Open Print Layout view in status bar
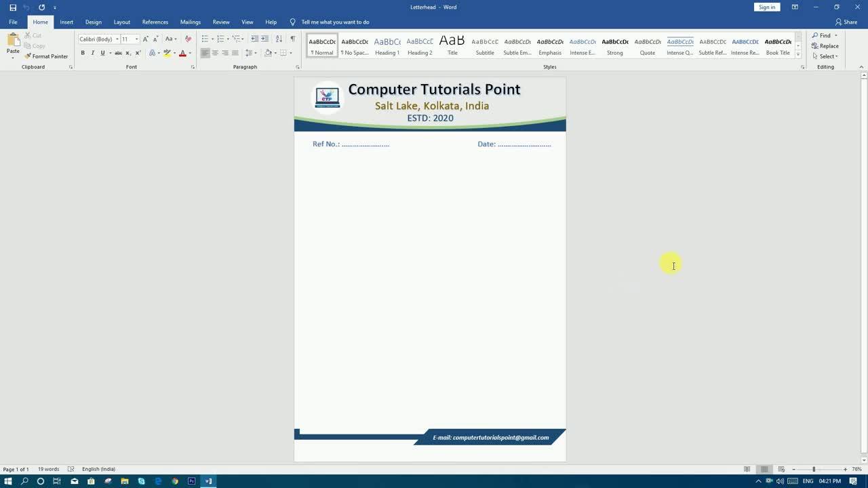The image size is (868, 488). tap(764, 469)
